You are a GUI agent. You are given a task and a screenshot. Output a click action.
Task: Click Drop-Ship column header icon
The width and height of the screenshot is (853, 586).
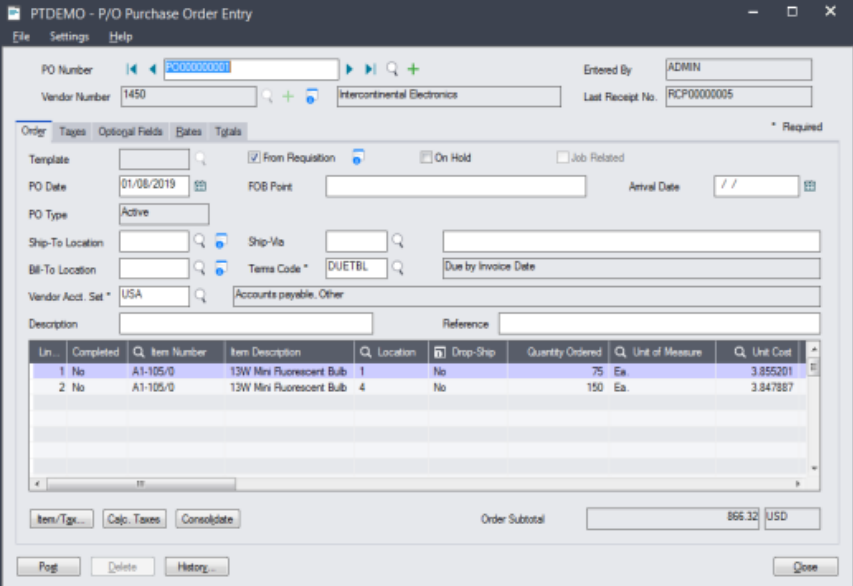pyautogui.click(x=440, y=353)
